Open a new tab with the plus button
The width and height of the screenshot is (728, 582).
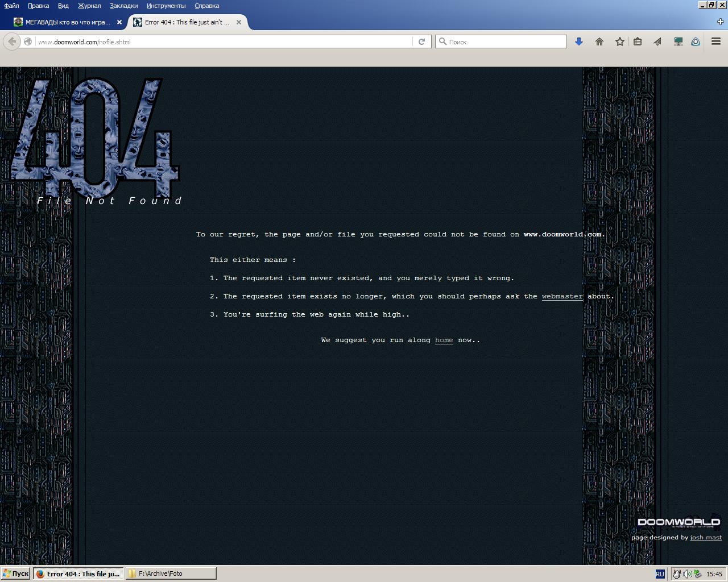point(721,22)
